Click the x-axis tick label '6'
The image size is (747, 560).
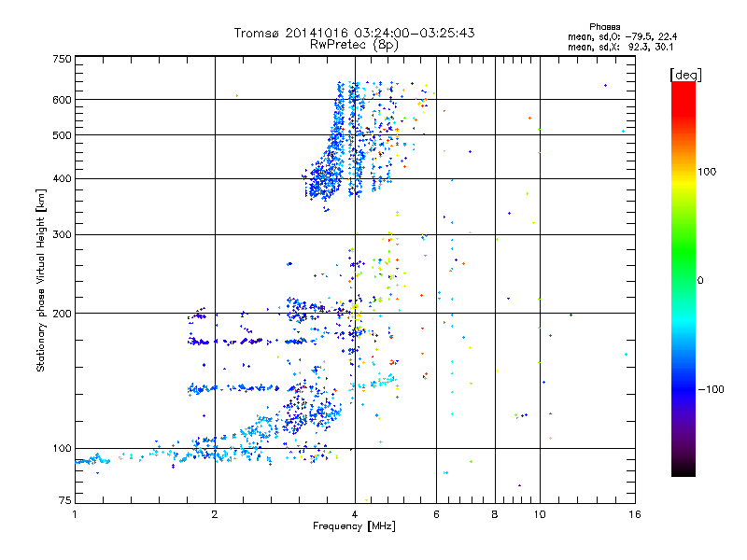pos(436,514)
